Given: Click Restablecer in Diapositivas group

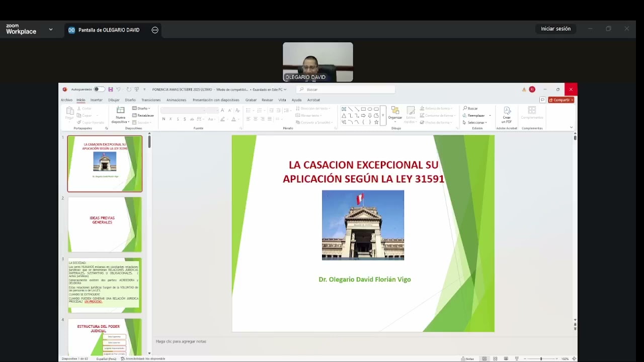Looking at the screenshot, I should [x=143, y=116].
